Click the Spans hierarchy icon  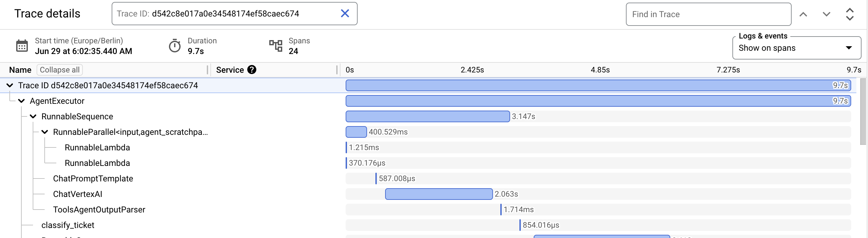pyautogui.click(x=276, y=46)
